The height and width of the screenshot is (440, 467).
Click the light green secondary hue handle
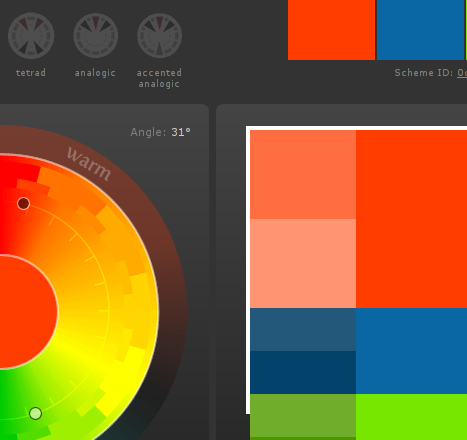[36, 413]
